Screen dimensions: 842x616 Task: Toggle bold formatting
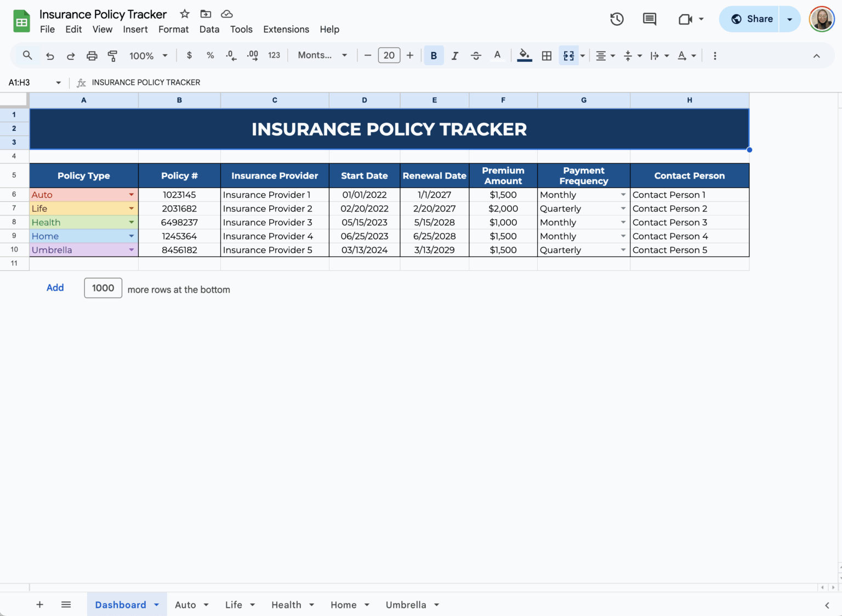click(x=434, y=55)
